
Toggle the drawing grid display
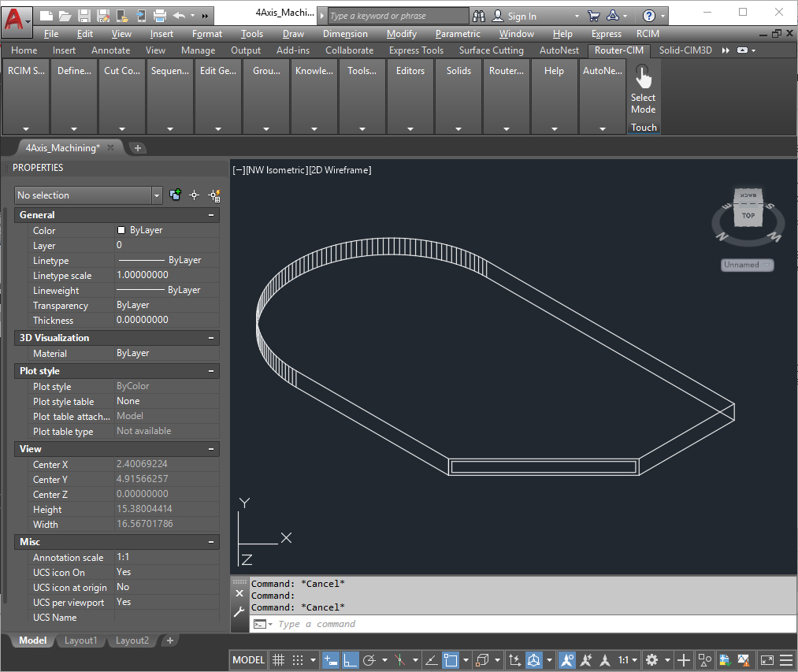[278, 660]
